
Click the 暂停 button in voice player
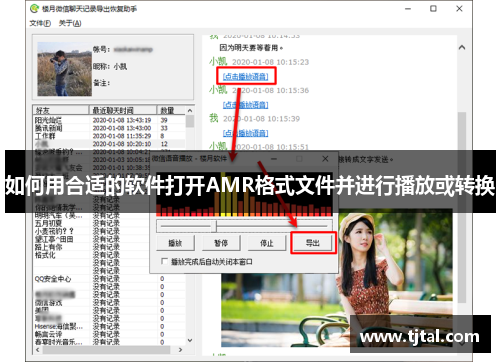coord(221,243)
